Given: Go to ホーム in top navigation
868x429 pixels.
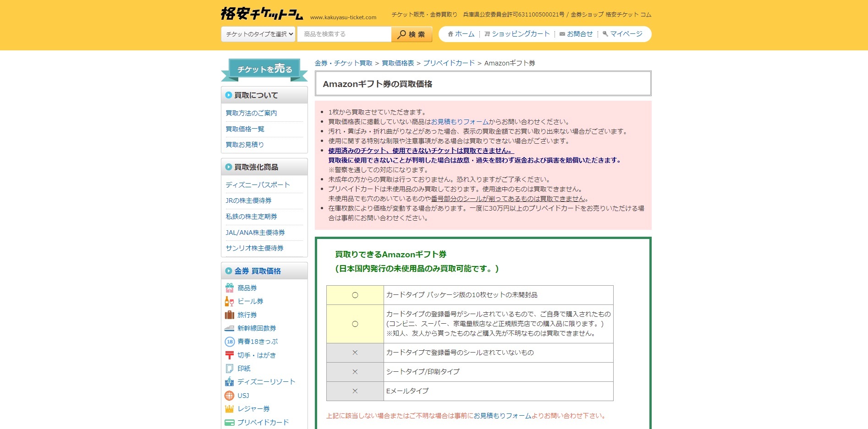Looking at the screenshot, I should 465,34.
